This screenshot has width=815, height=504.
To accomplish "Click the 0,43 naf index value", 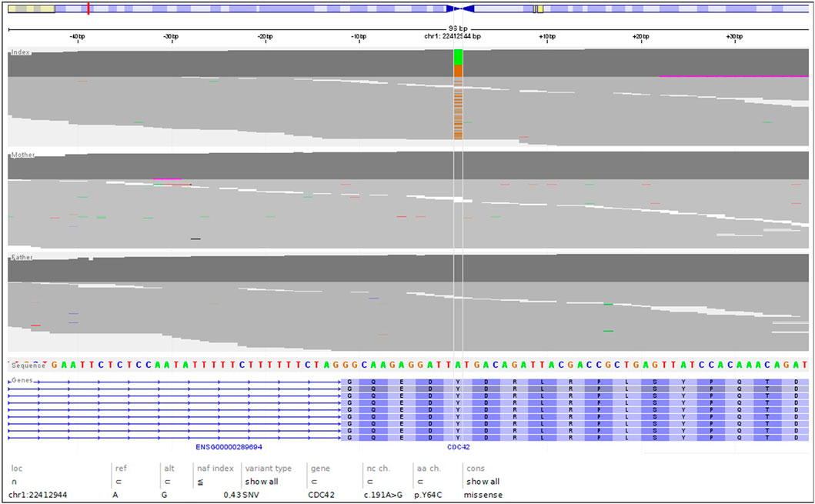I will pos(232,495).
